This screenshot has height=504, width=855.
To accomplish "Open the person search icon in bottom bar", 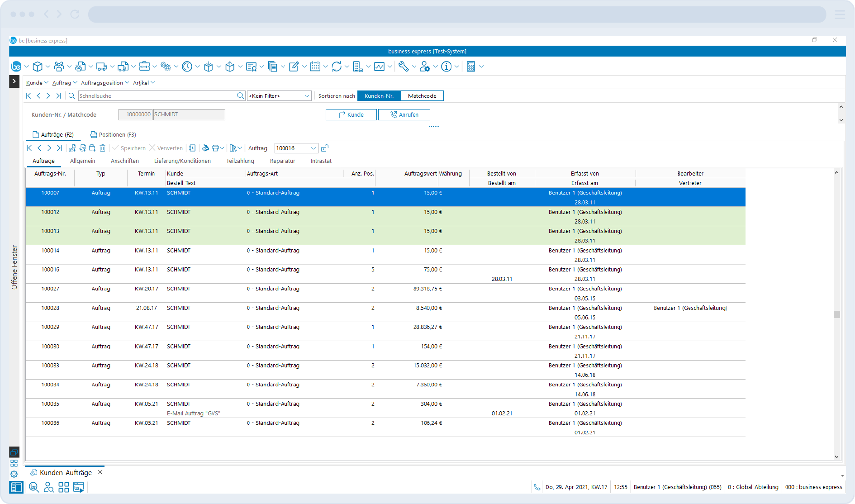I will [48, 487].
